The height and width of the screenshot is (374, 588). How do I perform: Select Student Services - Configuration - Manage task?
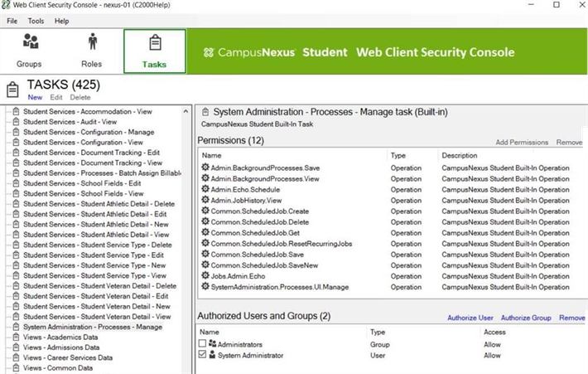pyautogui.click(x=89, y=132)
